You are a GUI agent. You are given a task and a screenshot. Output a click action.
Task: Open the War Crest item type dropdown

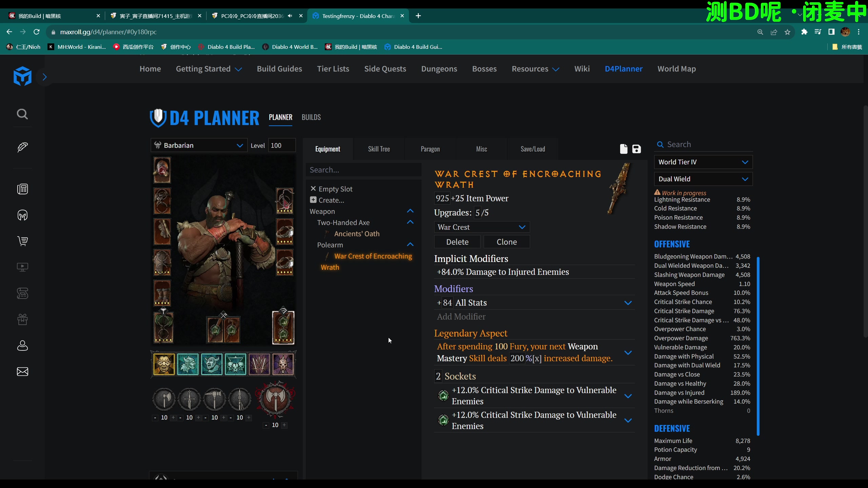pyautogui.click(x=482, y=227)
